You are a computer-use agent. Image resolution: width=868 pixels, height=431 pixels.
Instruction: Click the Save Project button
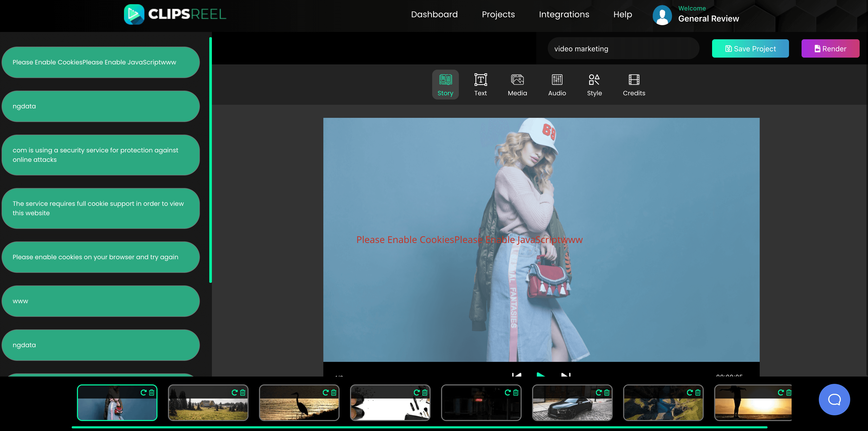point(751,48)
